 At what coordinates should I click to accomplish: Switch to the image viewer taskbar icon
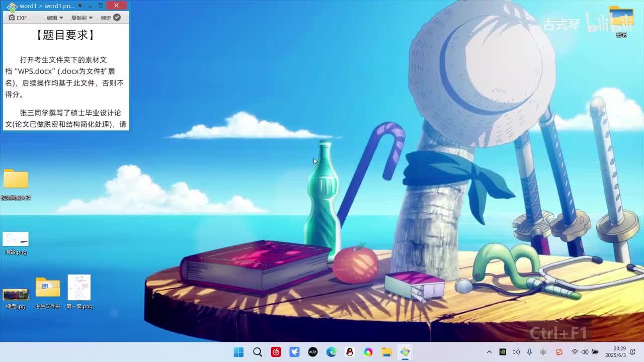[x=405, y=352]
